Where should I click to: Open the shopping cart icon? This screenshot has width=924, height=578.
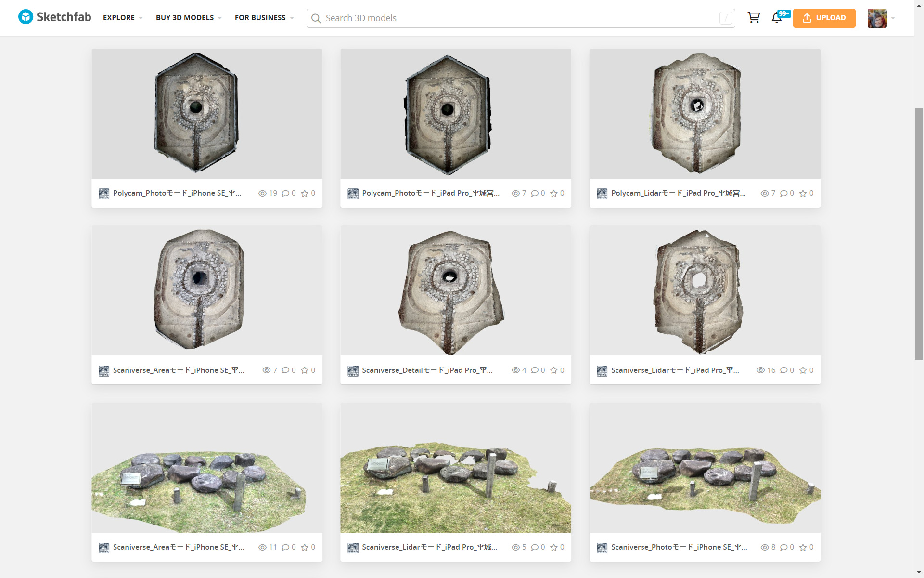754,18
